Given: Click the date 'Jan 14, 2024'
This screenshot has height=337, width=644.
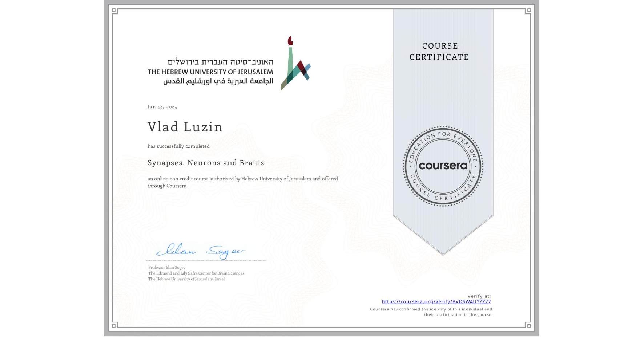Looking at the screenshot, I should click(x=162, y=106).
